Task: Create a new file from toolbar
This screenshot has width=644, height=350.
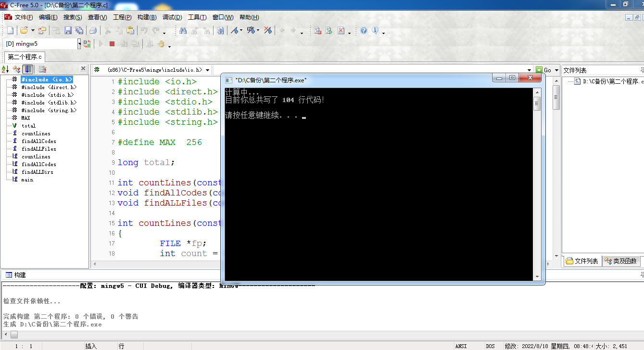Action: 10,30
